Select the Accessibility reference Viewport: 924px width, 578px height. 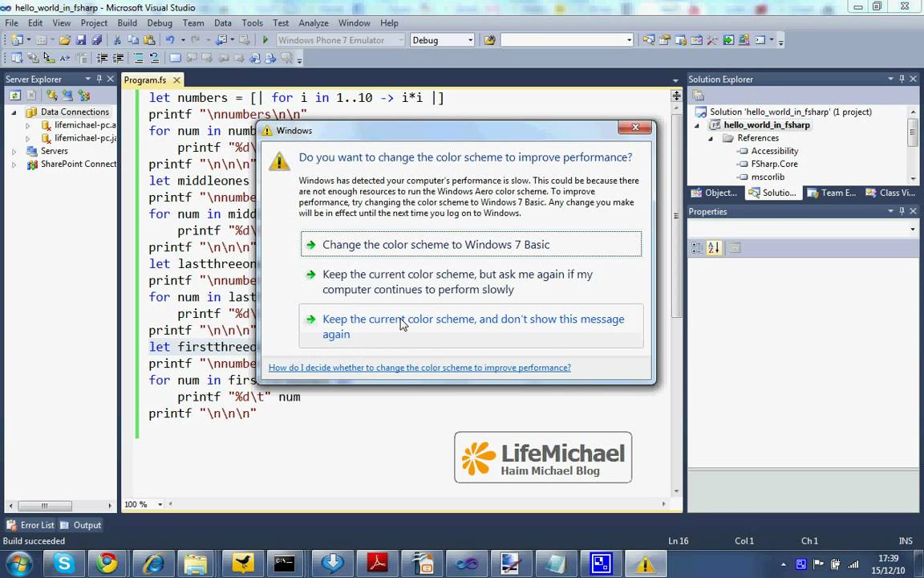(x=774, y=151)
